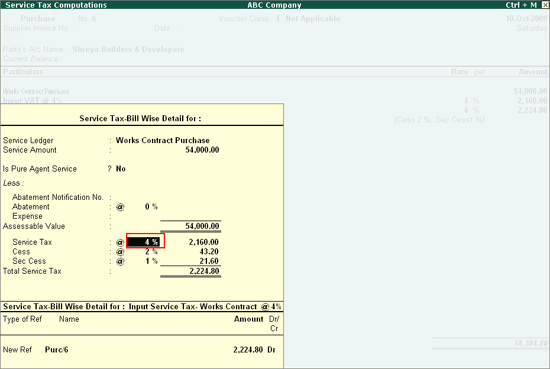Click the Assessable Value 54,000.00 amount

(202, 226)
